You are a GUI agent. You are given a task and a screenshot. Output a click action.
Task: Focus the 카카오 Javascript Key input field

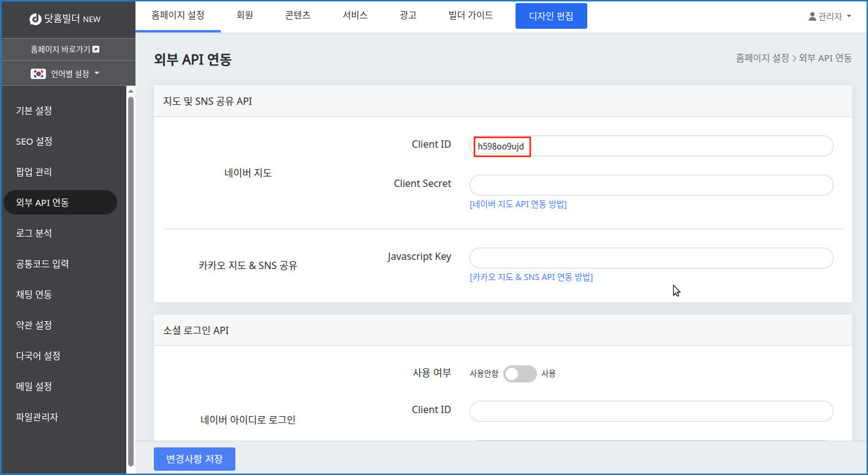[x=651, y=258]
